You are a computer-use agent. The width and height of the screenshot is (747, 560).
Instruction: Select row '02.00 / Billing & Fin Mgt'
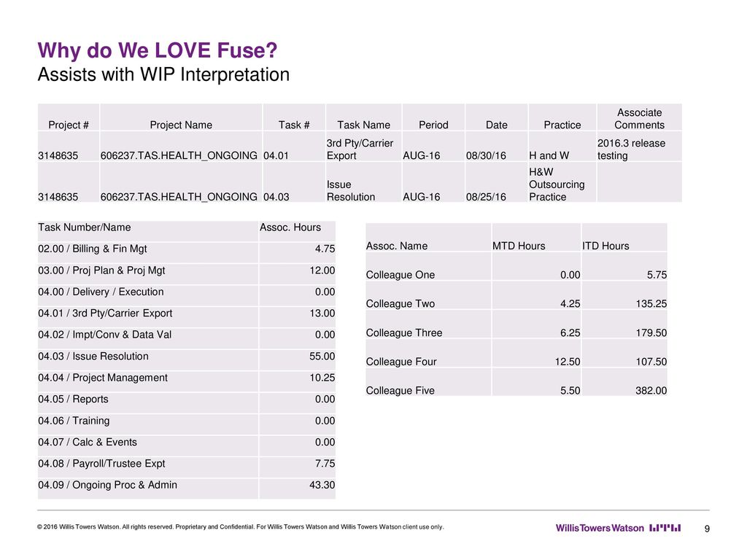[187, 253]
